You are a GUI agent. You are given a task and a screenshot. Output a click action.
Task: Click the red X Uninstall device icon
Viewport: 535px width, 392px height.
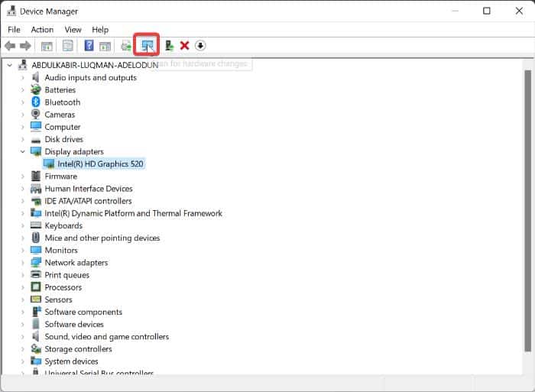click(x=185, y=45)
